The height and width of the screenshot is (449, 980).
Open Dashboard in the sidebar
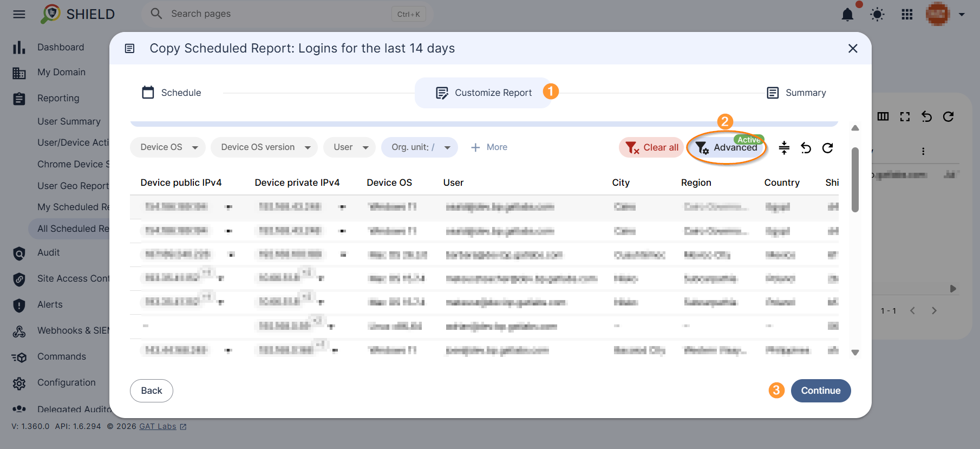pyautogui.click(x=61, y=47)
